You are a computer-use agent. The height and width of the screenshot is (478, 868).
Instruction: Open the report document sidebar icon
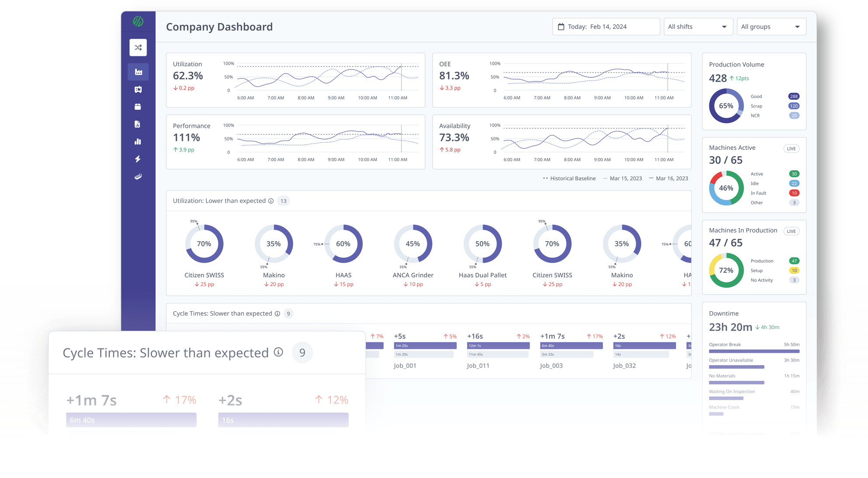pos(137,124)
